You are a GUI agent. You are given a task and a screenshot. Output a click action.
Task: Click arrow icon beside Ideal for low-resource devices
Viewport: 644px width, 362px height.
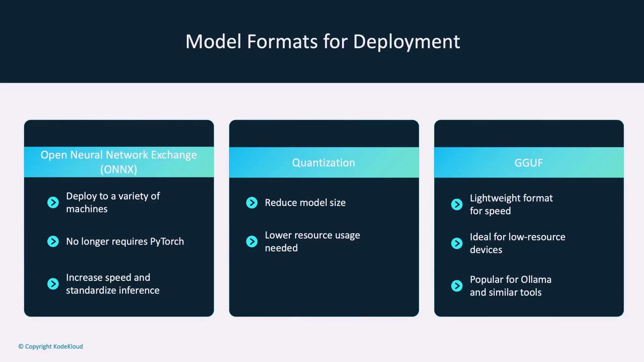tap(457, 243)
